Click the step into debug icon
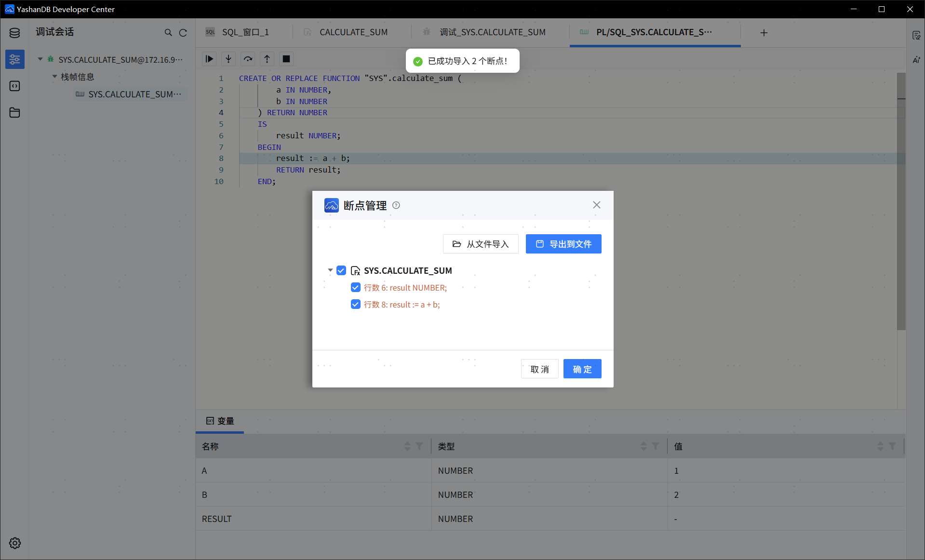The image size is (925, 560). (228, 59)
